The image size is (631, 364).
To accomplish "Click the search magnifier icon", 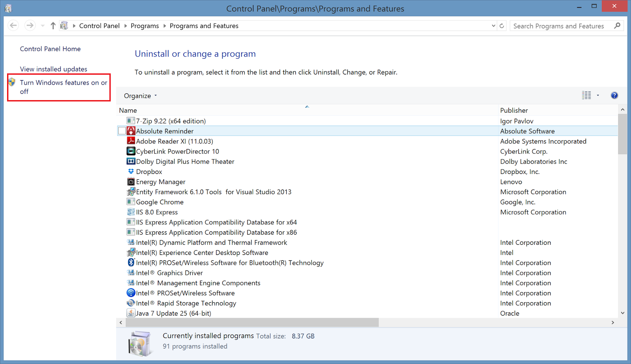I will 617,26.
